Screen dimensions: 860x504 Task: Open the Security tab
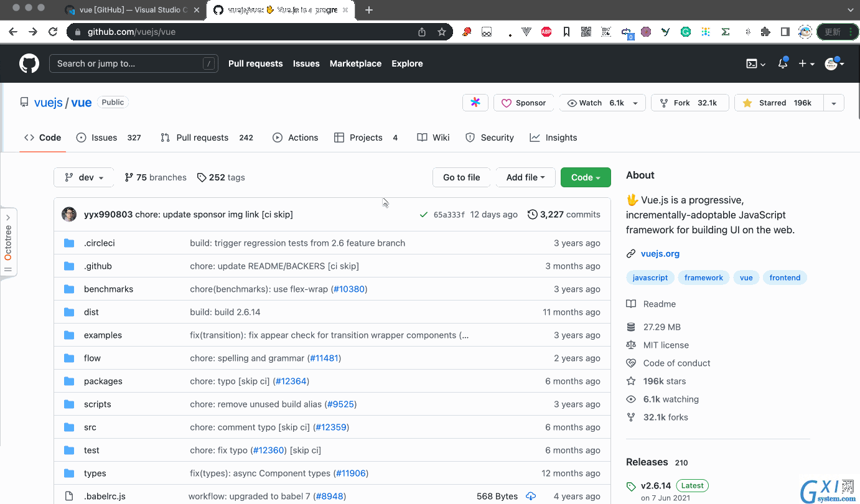click(x=490, y=138)
